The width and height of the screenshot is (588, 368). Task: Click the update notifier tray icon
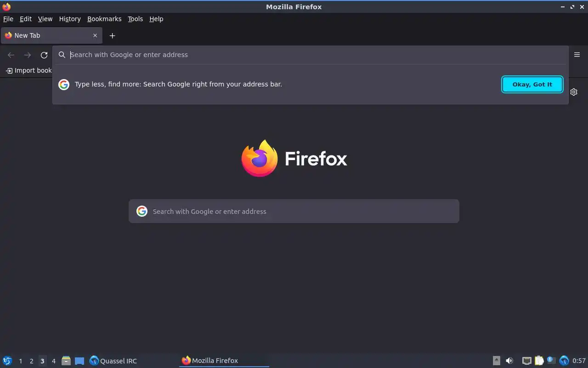pyautogui.click(x=551, y=361)
